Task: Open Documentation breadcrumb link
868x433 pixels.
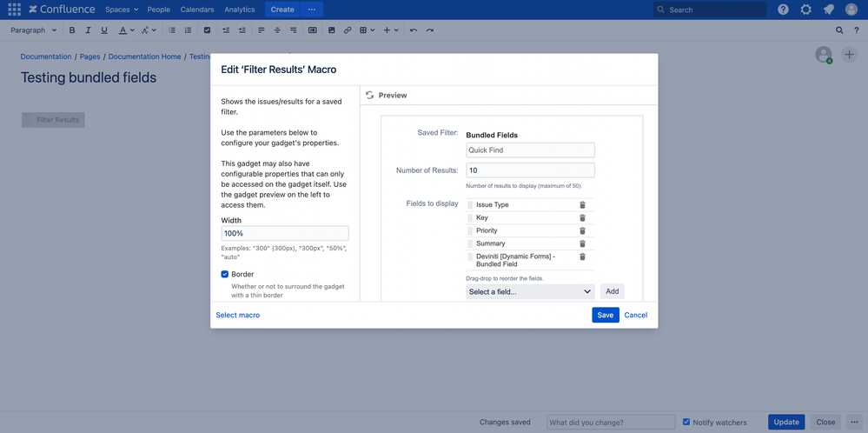Action: pos(46,57)
